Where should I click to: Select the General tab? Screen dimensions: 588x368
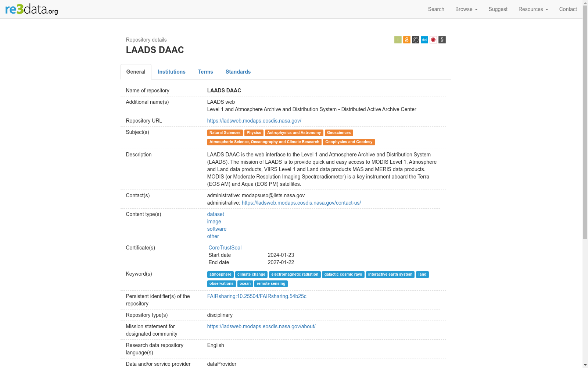coord(136,72)
